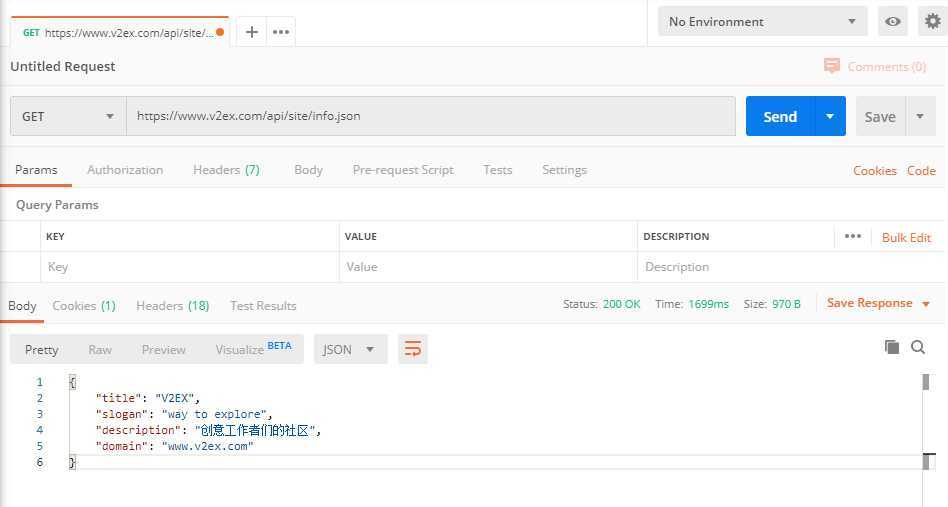Select Visualize BETA response view

tap(253, 349)
